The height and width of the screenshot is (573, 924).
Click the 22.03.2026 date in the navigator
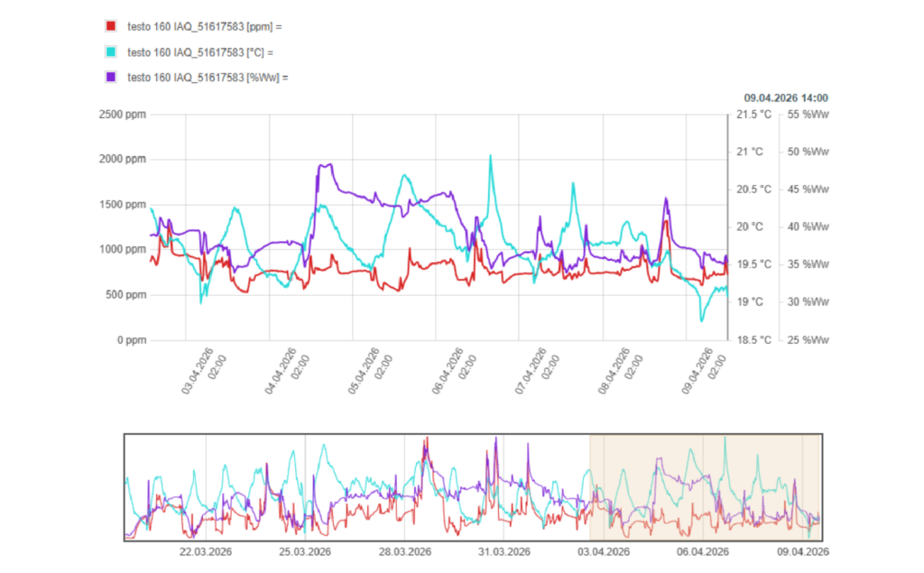(x=208, y=552)
